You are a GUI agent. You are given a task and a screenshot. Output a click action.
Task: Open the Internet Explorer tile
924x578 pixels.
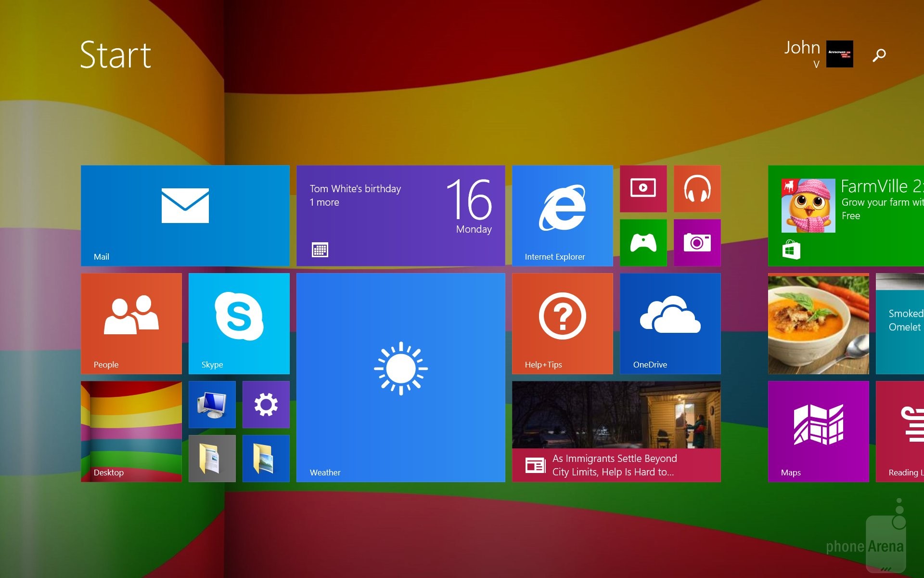[x=562, y=215]
